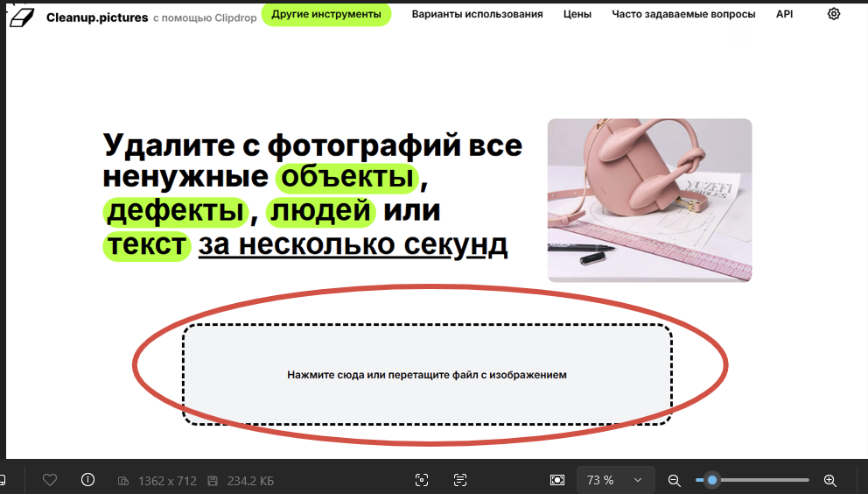Screen dimensions: 868x494
Task: Go to the Цены page
Action: (x=577, y=14)
